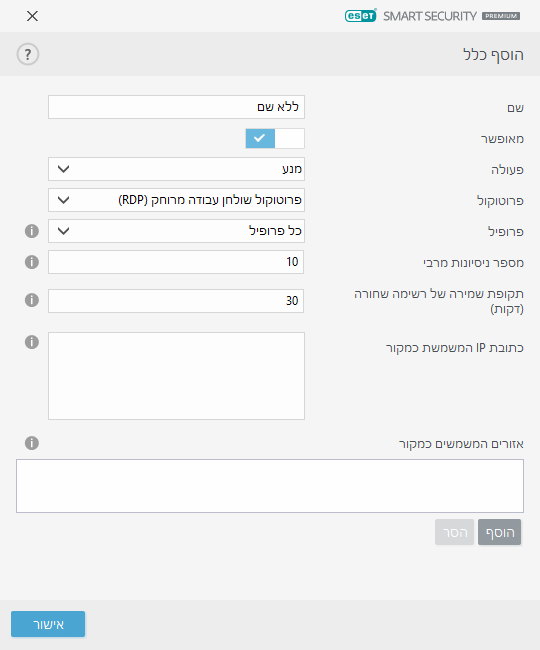Focus the blacklist retention field showing 30
Screen dimensions: 540x650
[x=176, y=301]
